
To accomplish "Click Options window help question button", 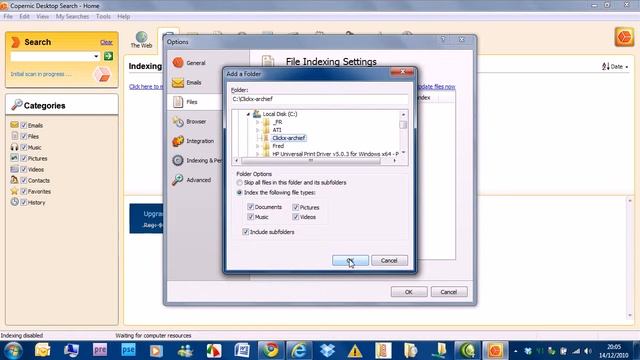I will coord(443,40).
